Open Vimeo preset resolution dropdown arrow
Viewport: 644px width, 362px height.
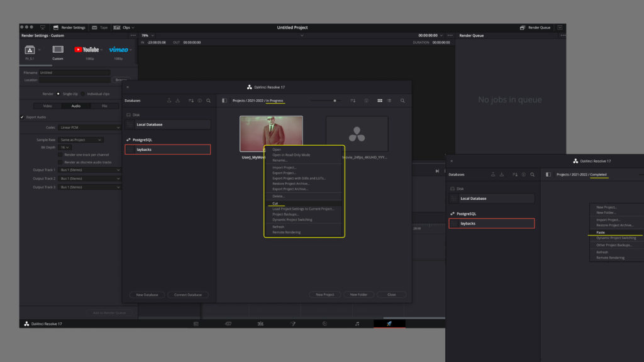tap(131, 50)
